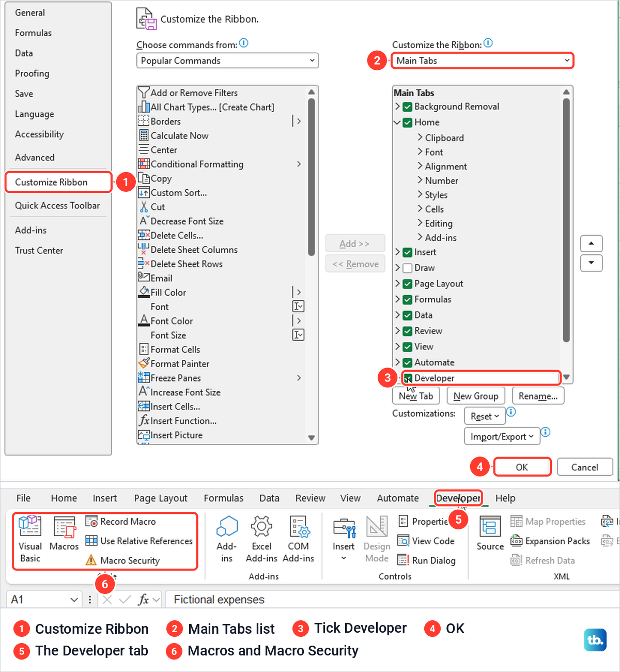Click the Insert controls toolbox icon
Image resolution: width=620 pixels, height=672 pixels.
point(344,528)
